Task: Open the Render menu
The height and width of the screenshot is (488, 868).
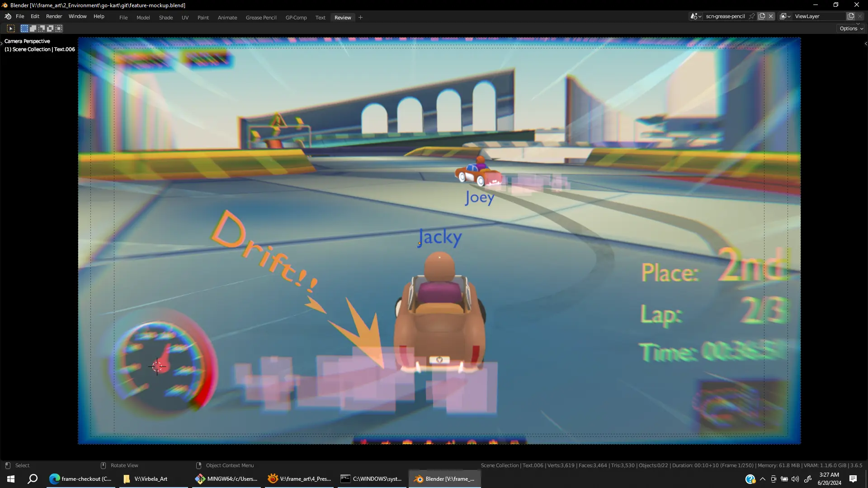Action: pos(54,16)
